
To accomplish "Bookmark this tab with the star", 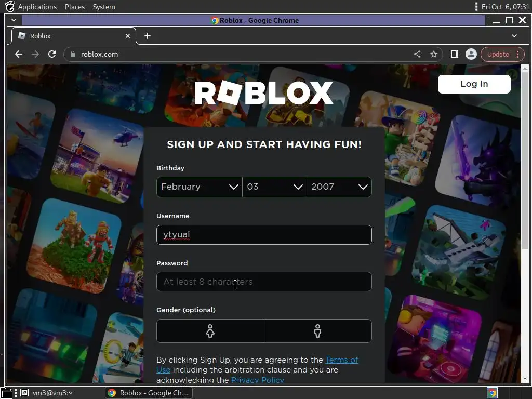I will click(x=434, y=54).
